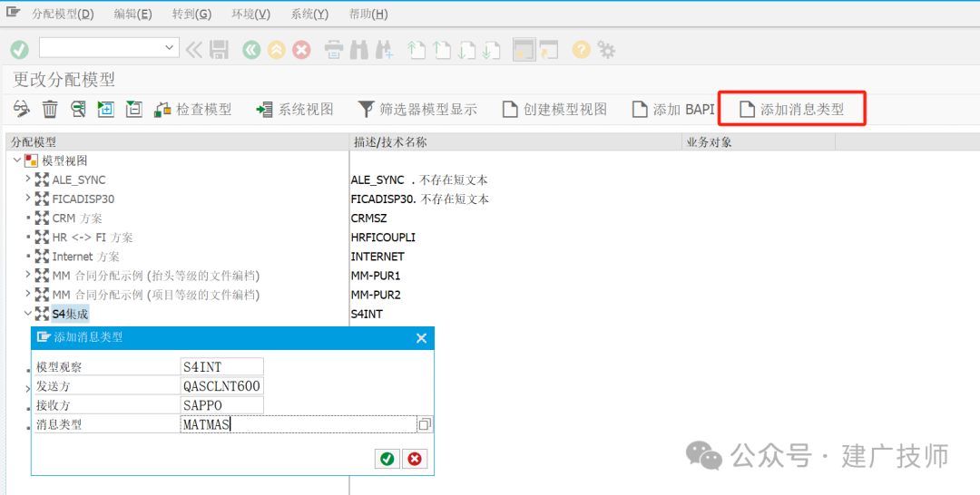Viewport: 980px width, 495px height.
Task: Cancel dialog with the red X button
Action: click(415, 459)
